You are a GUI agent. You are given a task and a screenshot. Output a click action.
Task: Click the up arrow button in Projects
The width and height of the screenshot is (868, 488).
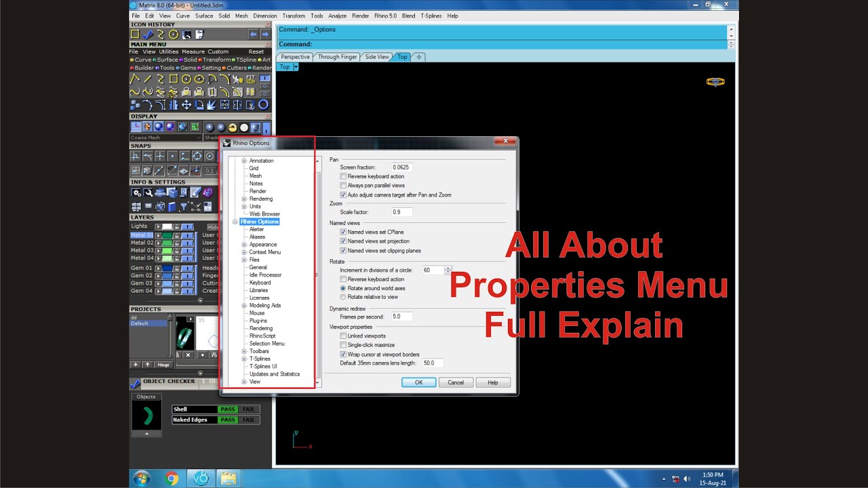click(x=147, y=365)
